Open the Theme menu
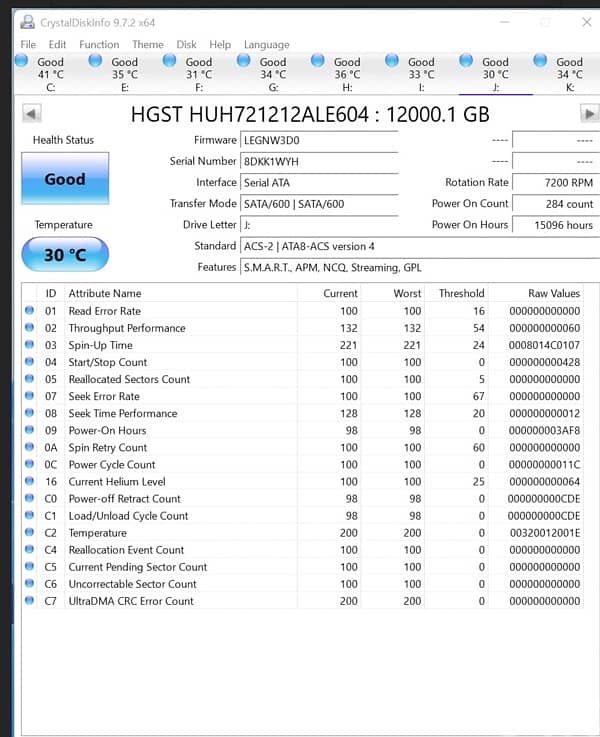 [148, 45]
